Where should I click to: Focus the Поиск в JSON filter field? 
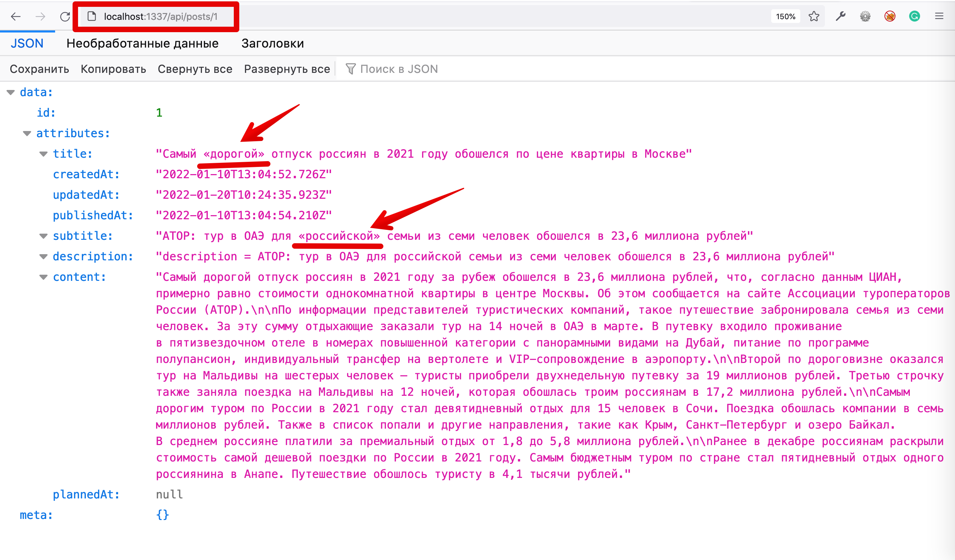tap(399, 69)
